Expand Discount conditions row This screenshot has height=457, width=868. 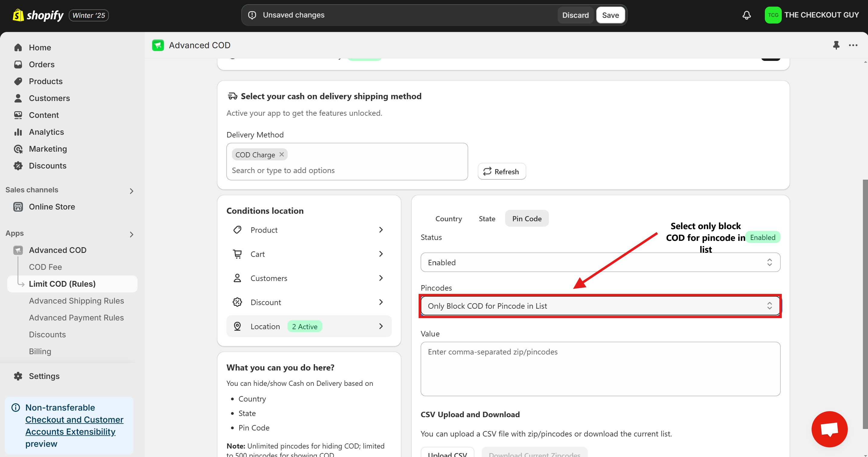click(x=309, y=302)
